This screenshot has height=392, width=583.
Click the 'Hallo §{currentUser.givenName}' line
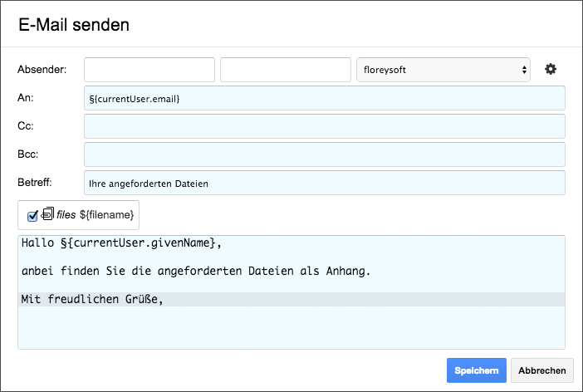coord(121,243)
